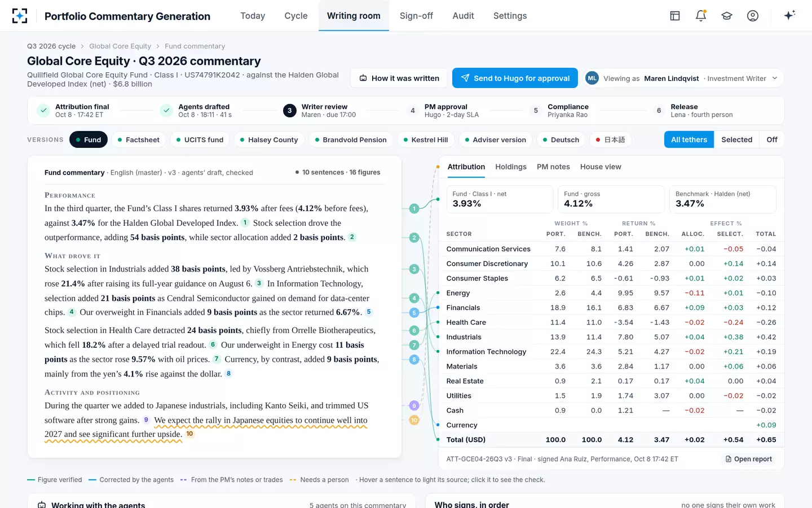Open the user account icon
This screenshot has width=812, height=508.
click(753, 16)
